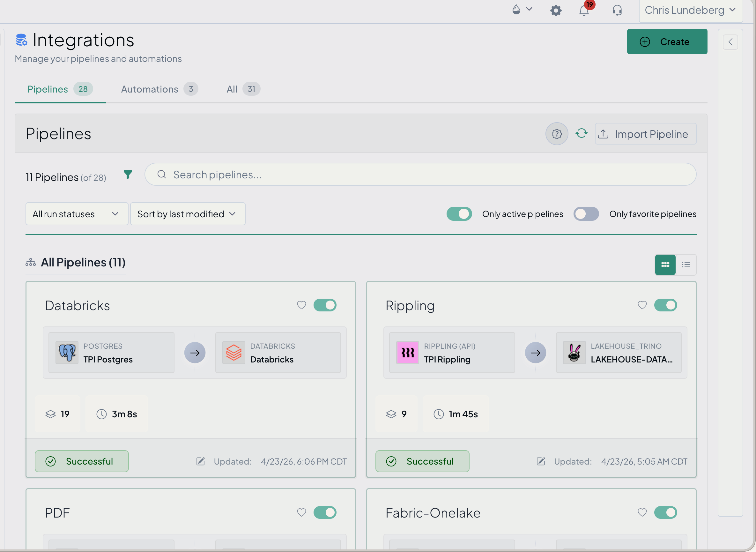Open the Sort by last modified dropdown
756x552 pixels.
coord(188,214)
